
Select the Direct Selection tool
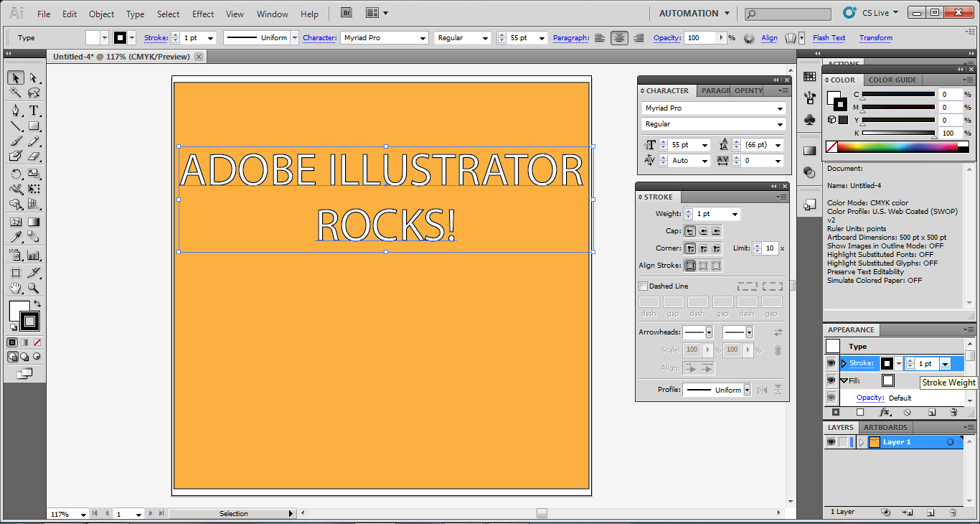tap(34, 78)
